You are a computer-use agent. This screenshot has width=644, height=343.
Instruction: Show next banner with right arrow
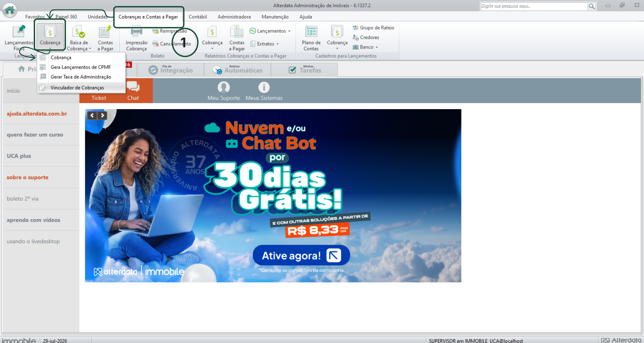pyautogui.click(x=102, y=115)
